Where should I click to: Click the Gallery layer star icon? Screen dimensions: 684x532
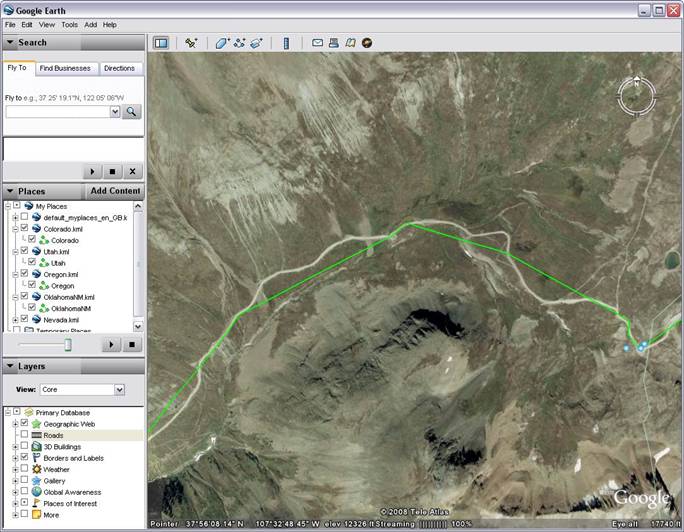tap(37, 481)
